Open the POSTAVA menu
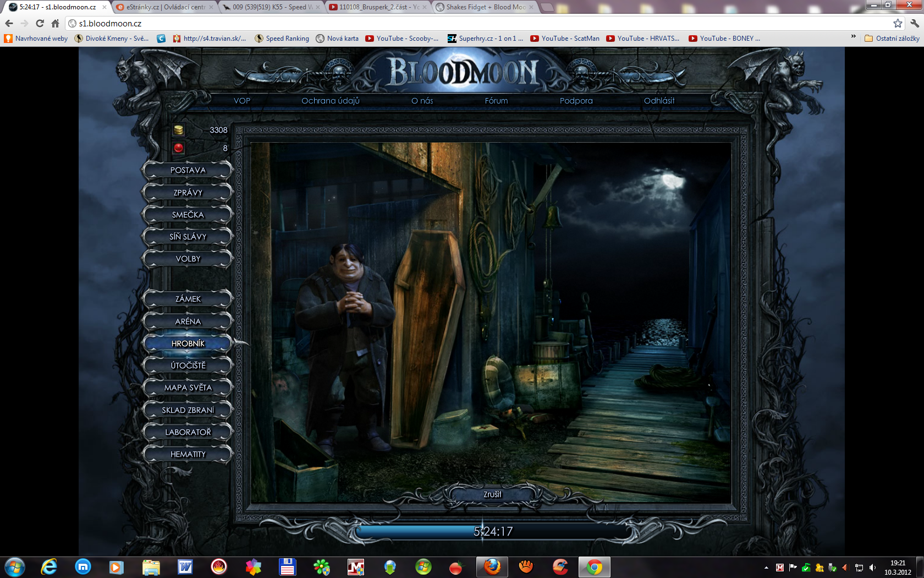 coord(188,170)
